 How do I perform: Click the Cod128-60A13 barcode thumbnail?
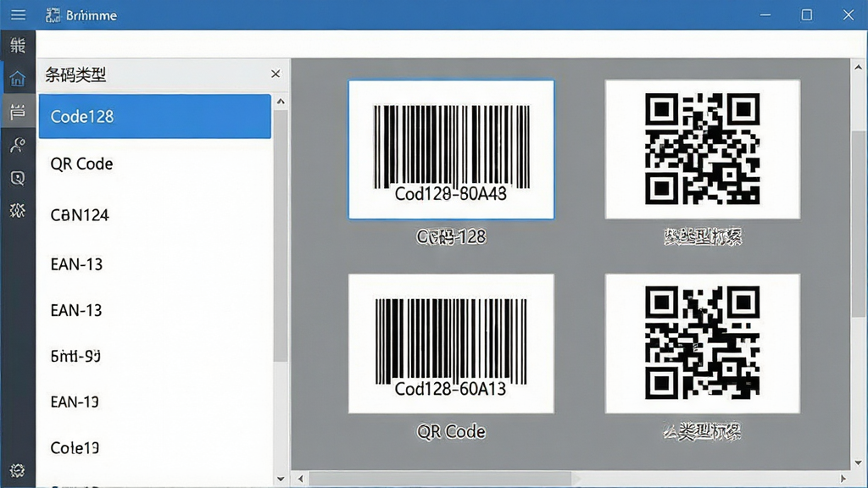click(x=451, y=344)
